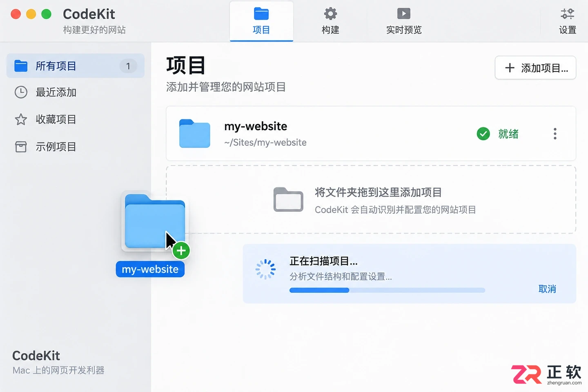Click 取消 to cancel scanning
The width and height of the screenshot is (588, 392).
tap(547, 289)
